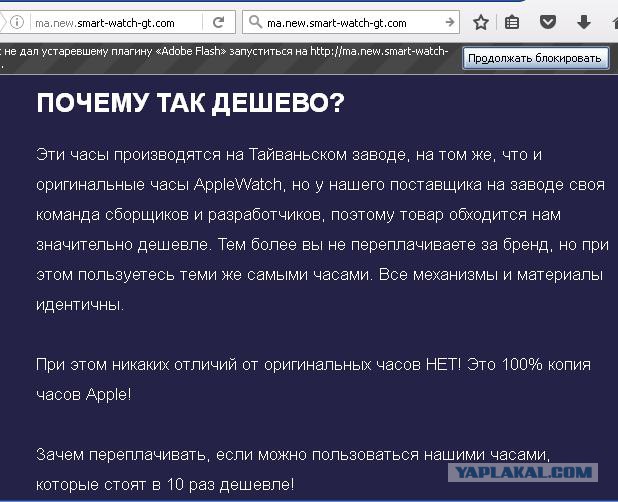Click the word AppleWatch in the paragraph
Screen dimensions: 618x502
tap(238, 184)
